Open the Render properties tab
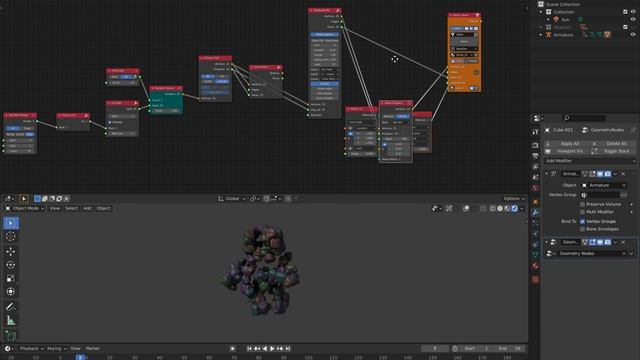Image resolution: width=640 pixels, height=360 pixels. pos(536,145)
